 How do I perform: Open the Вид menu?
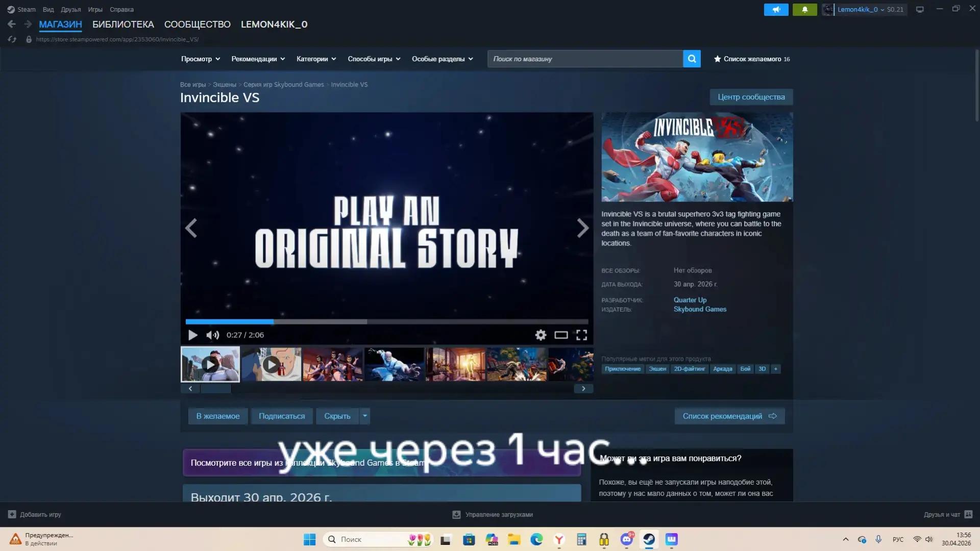click(x=48, y=9)
